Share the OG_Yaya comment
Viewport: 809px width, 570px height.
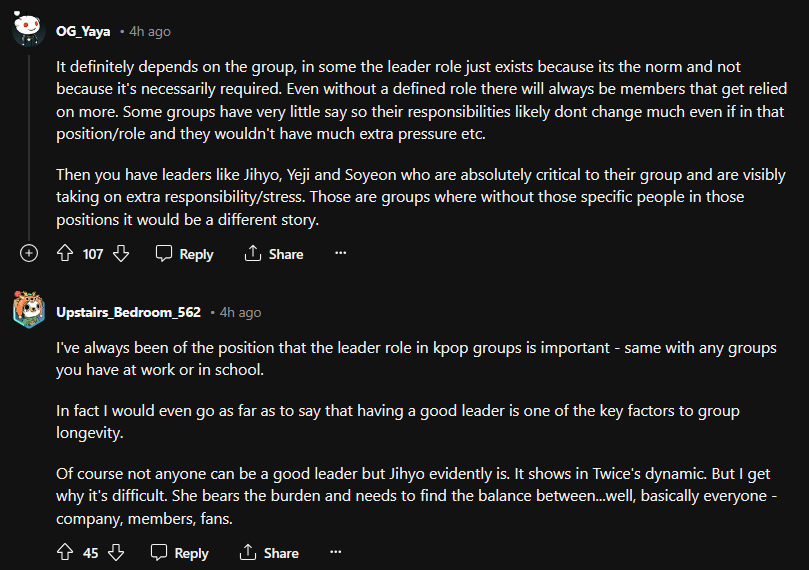(x=274, y=254)
